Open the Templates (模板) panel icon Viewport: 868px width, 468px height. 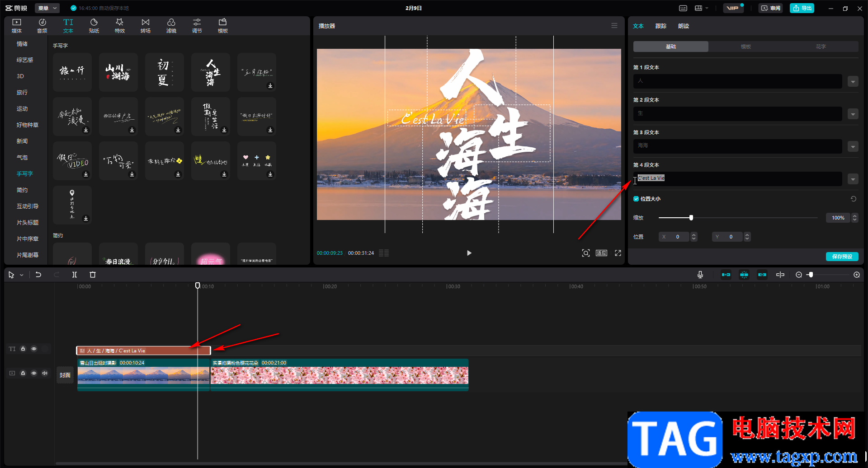pyautogui.click(x=223, y=26)
